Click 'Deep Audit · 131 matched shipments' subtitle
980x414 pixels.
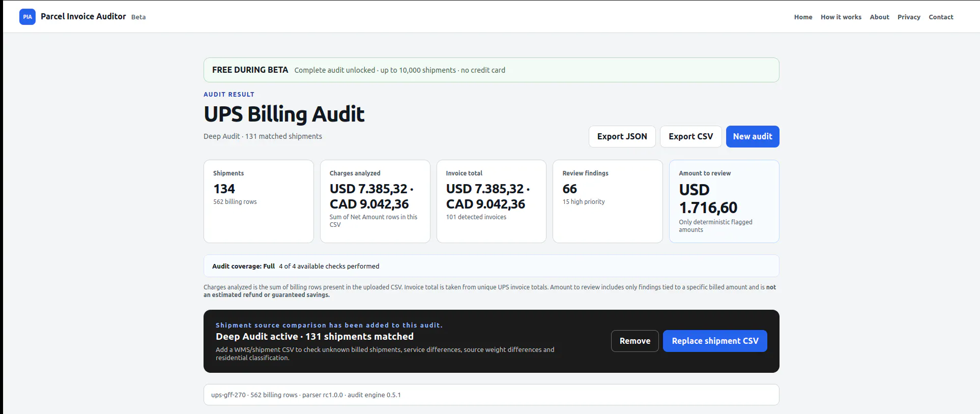click(263, 136)
